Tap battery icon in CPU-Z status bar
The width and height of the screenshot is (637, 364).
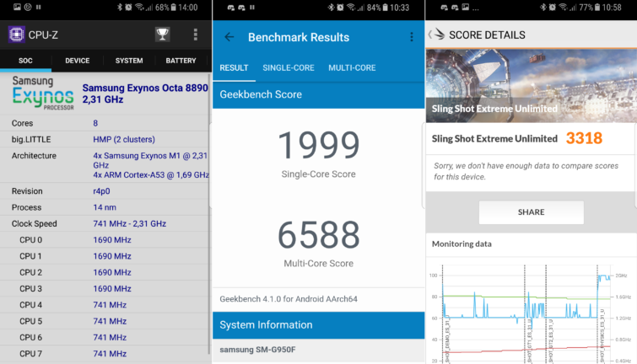[x=174, y=8]
